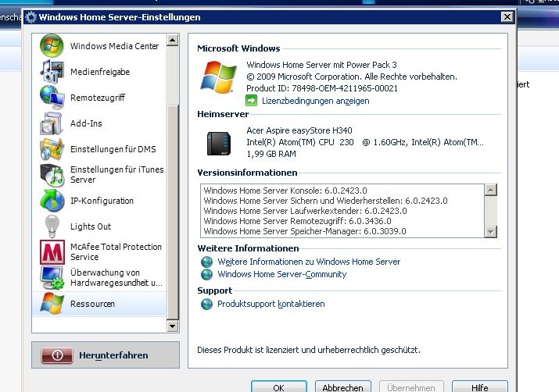Select Add-Ins in the sidebar

[99, 123]
